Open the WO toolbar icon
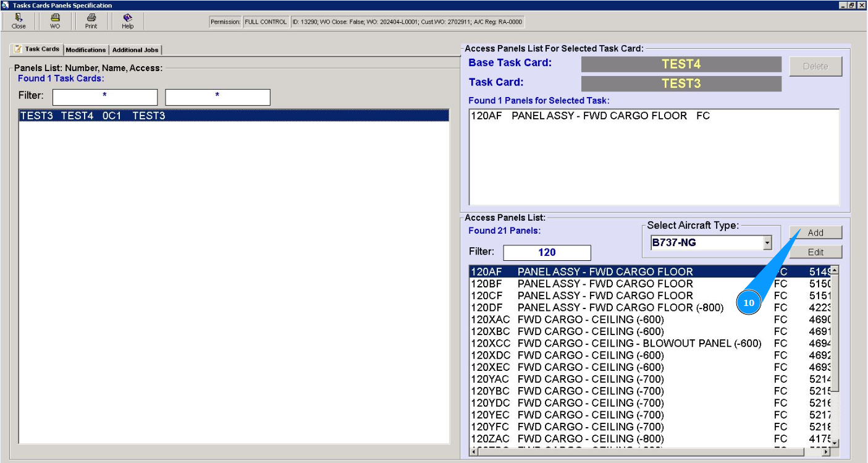Screen dimensions: 868x463 55,21
